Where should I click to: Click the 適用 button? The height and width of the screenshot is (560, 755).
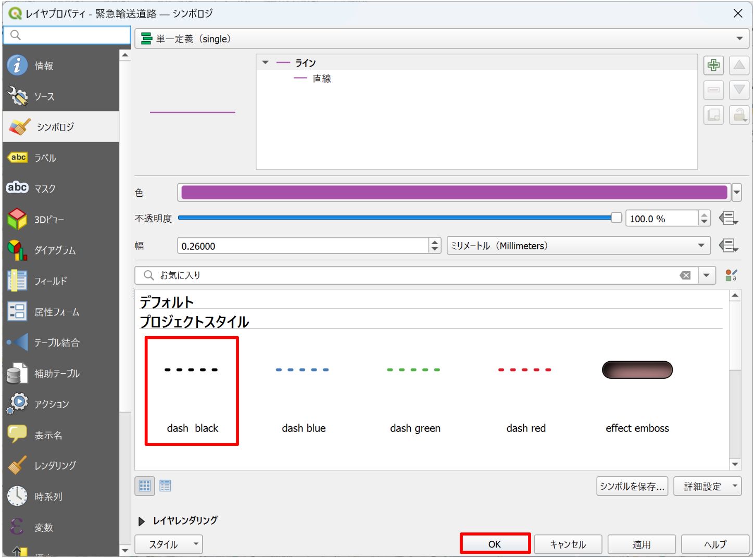tap(641, 544)
